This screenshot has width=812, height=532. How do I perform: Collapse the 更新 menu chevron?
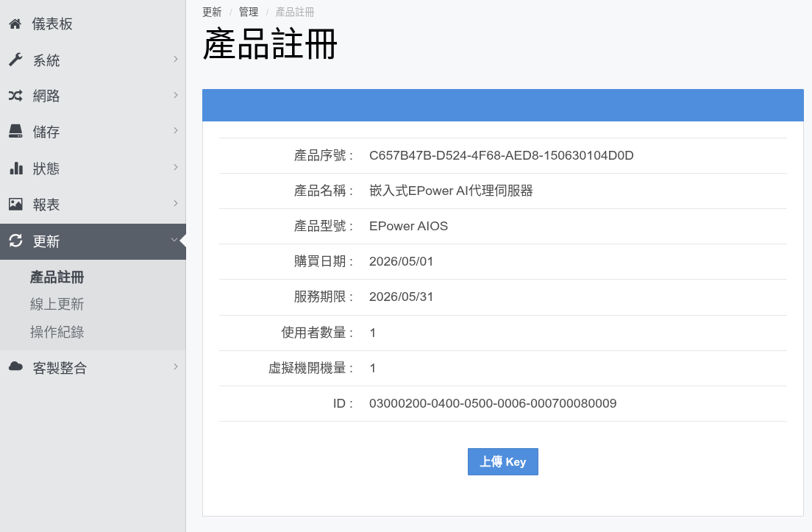click(x=174, y=240)
